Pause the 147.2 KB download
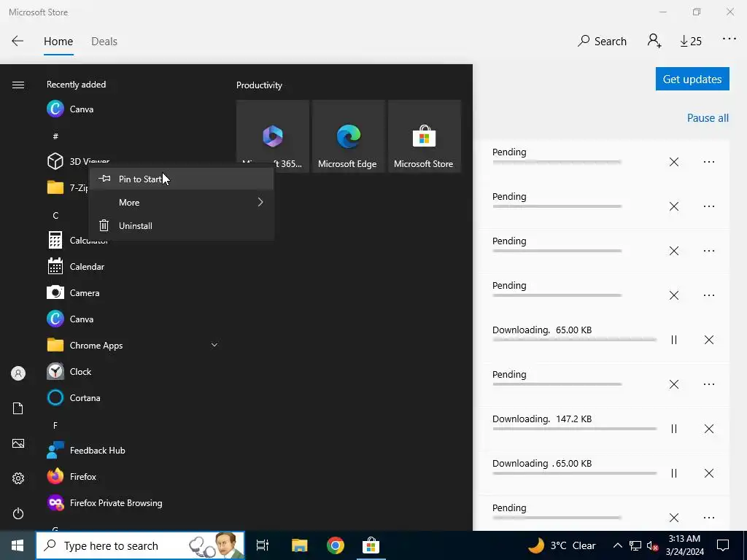This screenshot has width=747, height=560. click(673, 429)
